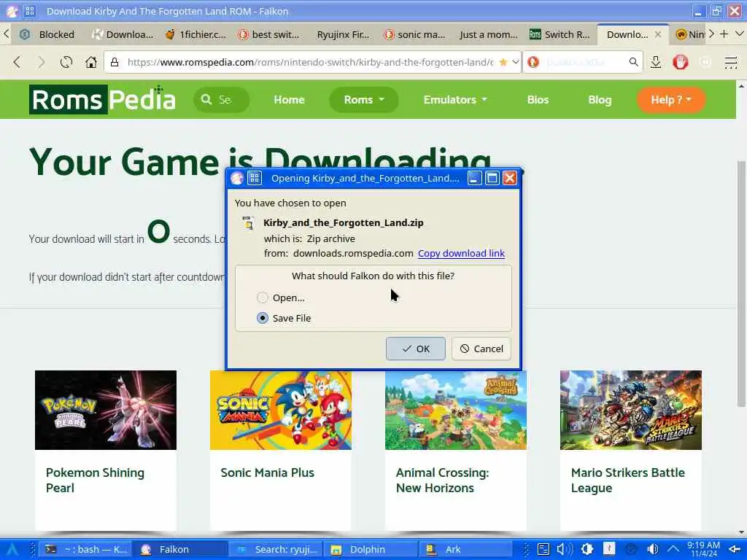Go to the home page icon
The height and width of the screenshot is (560, 747).
(90, 62)
